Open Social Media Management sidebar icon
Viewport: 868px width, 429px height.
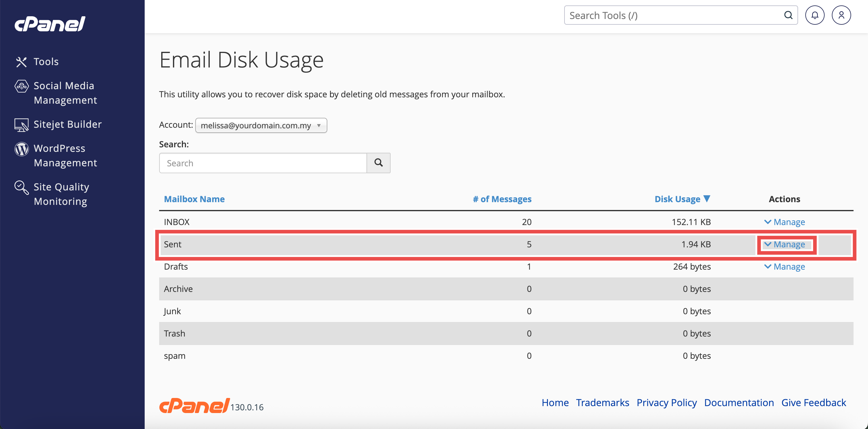21,86
